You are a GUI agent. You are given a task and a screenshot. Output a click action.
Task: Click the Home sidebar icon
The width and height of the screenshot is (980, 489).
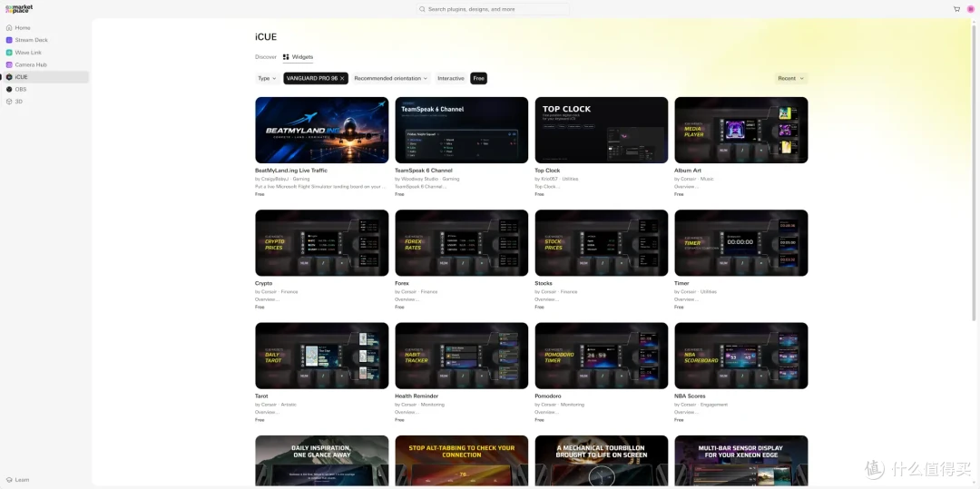(9, 28)
